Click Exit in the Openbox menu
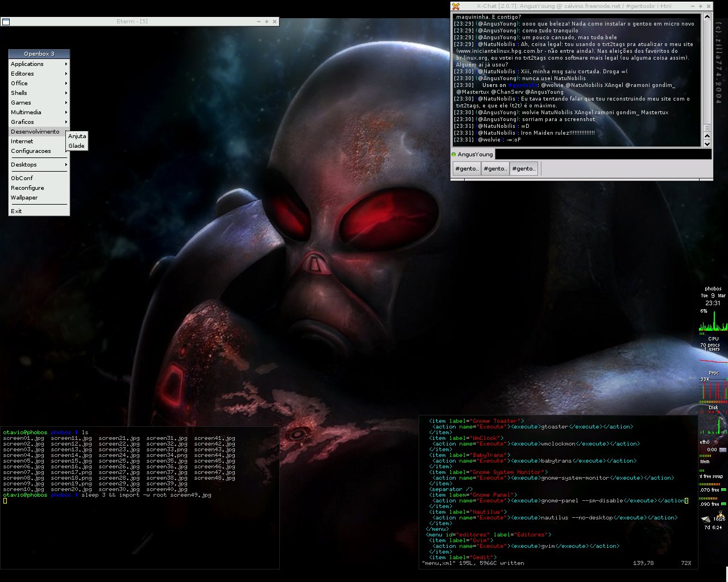Image resolution: width=728 pixels, height=582 pixels. [39, 211]
